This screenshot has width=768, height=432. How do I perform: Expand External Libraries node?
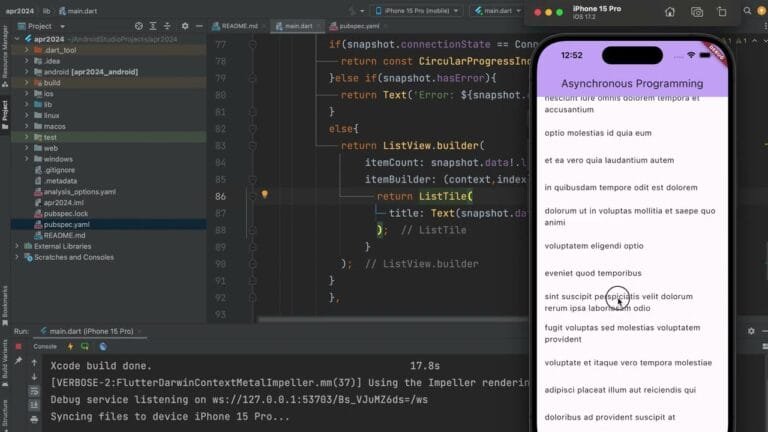click(x=18, y=246)
